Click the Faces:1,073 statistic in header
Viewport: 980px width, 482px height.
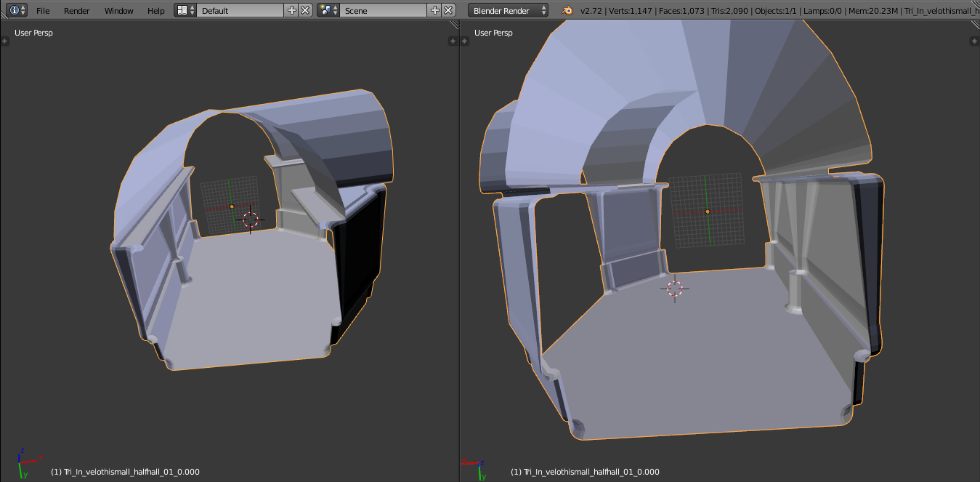click(x=682, y=11)
